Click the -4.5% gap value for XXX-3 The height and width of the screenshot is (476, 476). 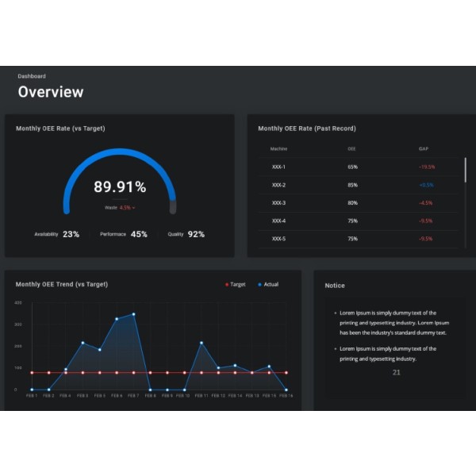click(425, 203)
